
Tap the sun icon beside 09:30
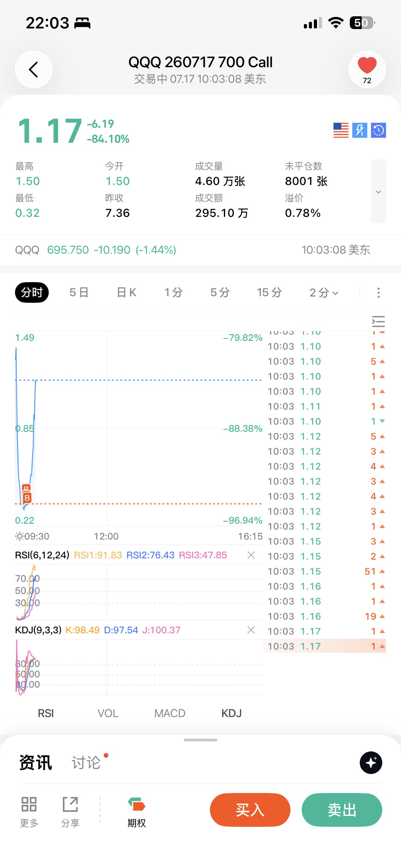point(19,536)
